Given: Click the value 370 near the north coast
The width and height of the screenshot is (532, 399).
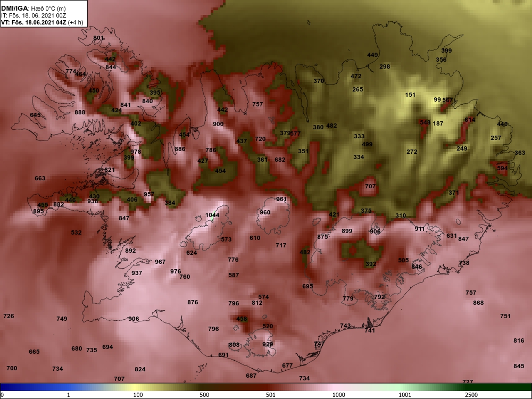Looking at the screenshot, I should coord(319,81).
